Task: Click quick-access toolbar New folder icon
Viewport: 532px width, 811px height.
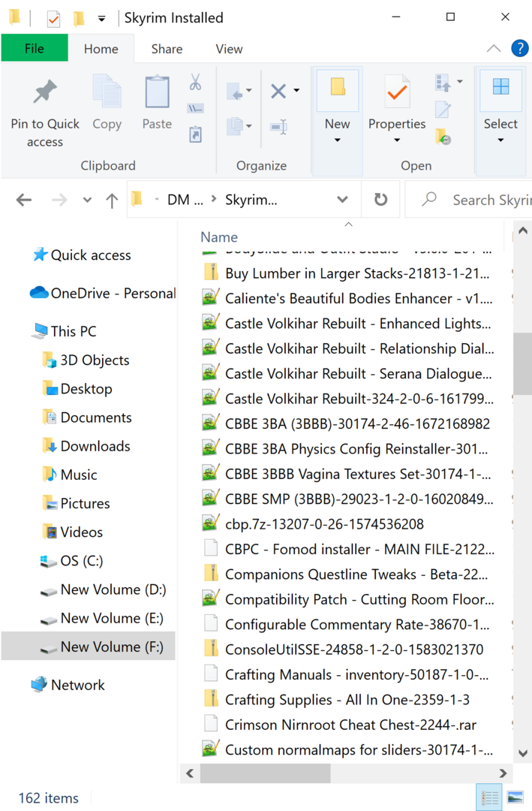Action: [79, 19]
